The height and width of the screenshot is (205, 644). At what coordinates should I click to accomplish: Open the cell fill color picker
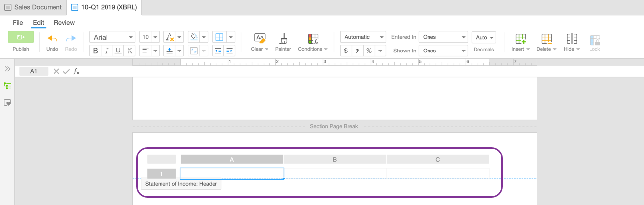pyautogui.click(x=194, y=37)
